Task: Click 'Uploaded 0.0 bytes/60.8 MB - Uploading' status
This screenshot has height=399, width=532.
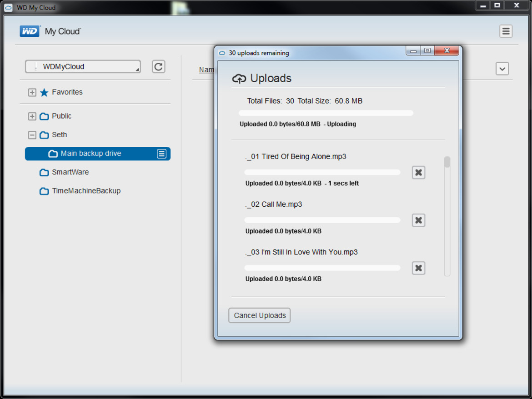Action: point(297,124)
